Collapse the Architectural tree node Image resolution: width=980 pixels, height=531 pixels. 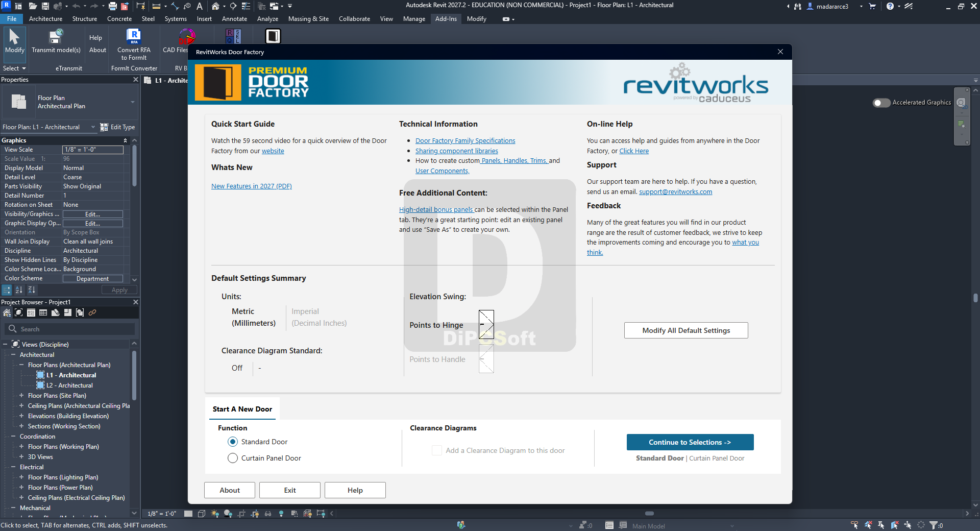[13, 355]
